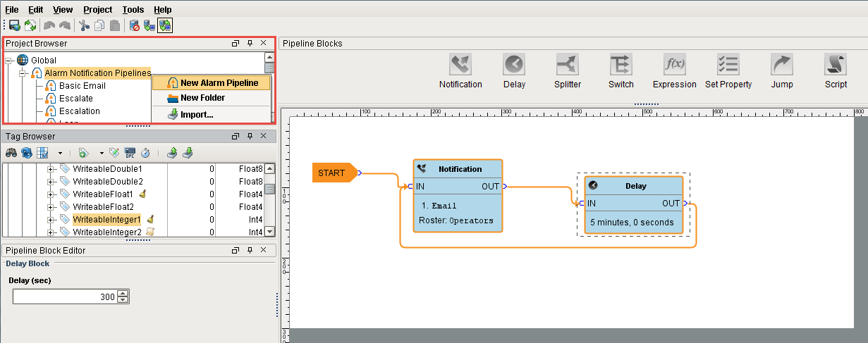Click the edit tag pencil icon
This screenshot has height=343, width=868.
point(114,152)
